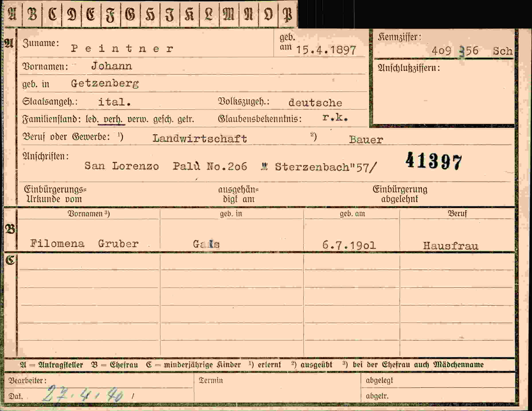Image resolution: width=532 pixels, height=411 pixels.
Task: Select the index tab letter K
Action: (x=189, y=14)
